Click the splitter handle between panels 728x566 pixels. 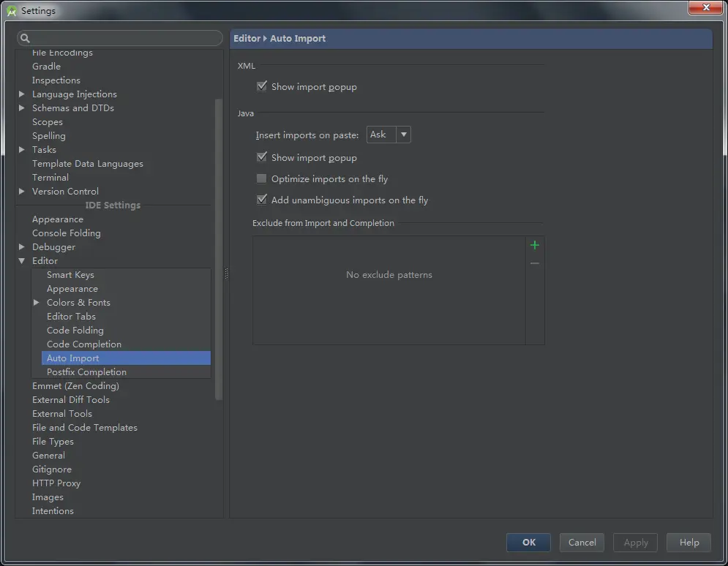point(226,273)
